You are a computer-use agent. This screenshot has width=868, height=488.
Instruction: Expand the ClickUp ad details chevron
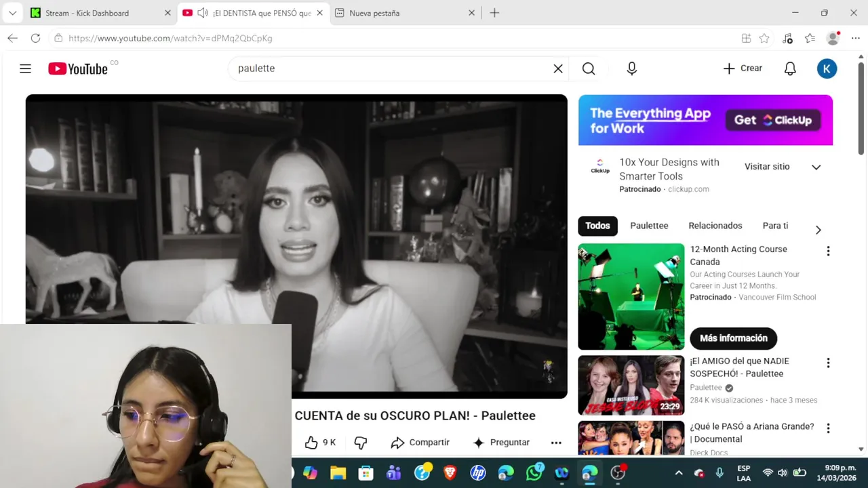[x=816, y=167]
